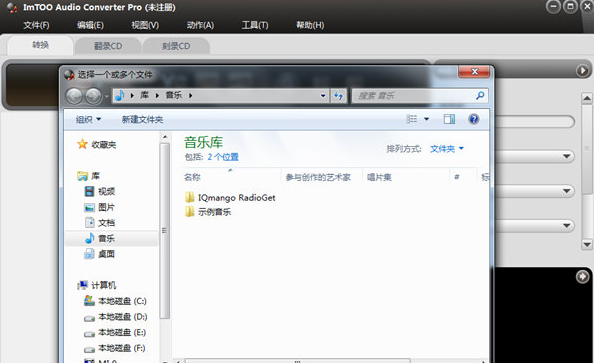Select 音乐 library in navigation pane
Screen dimensions: 594x363
click(99, 238)
